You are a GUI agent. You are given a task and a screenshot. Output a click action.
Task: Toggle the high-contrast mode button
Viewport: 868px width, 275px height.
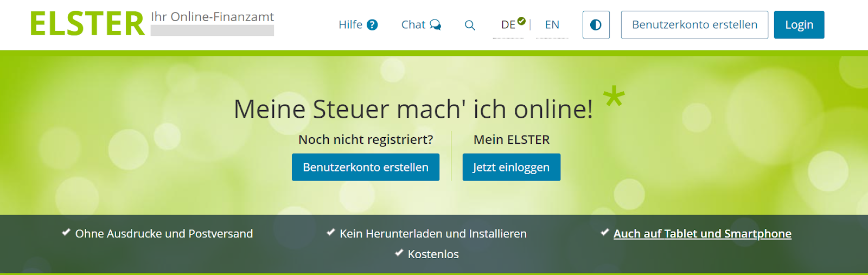click(x=596, y=25)
